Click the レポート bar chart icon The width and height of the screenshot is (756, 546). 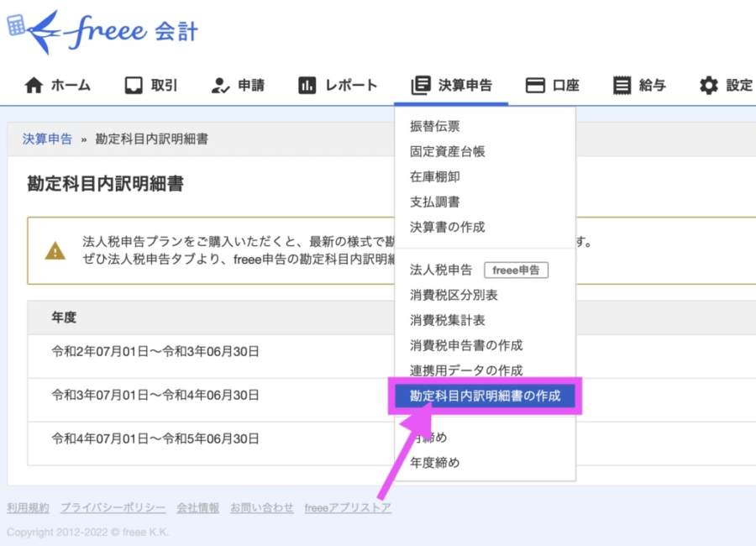click(x=307, y=85)
